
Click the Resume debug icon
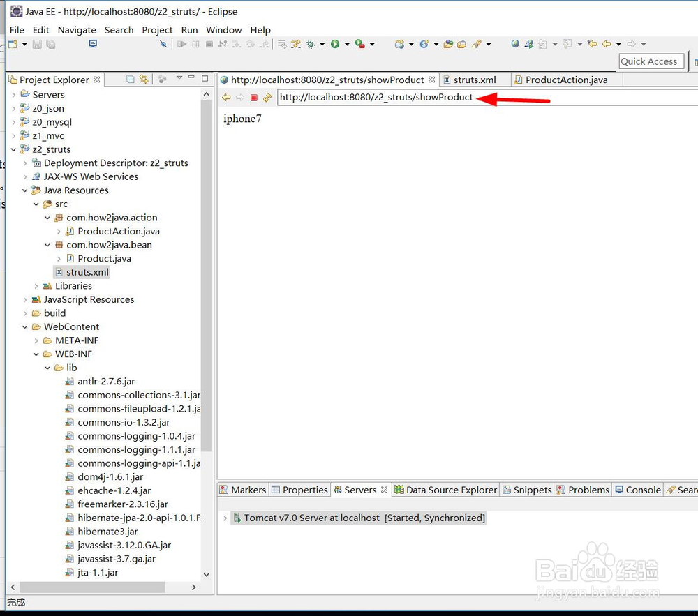pos(181,44)
